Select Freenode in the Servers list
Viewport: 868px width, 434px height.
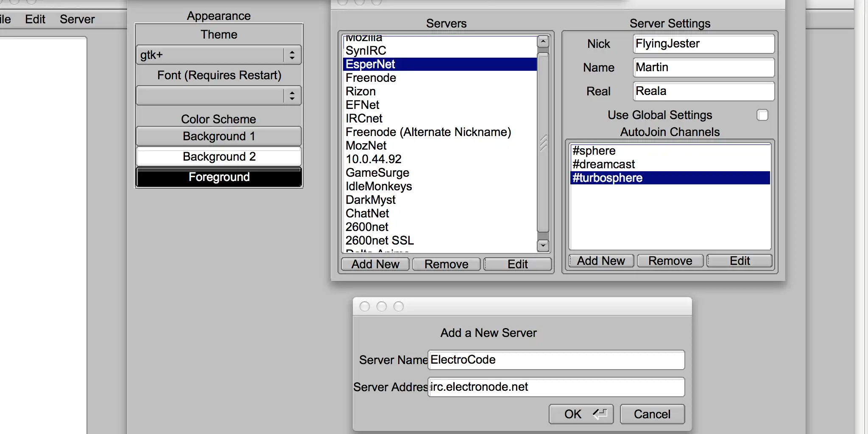[x=440, y=78]
